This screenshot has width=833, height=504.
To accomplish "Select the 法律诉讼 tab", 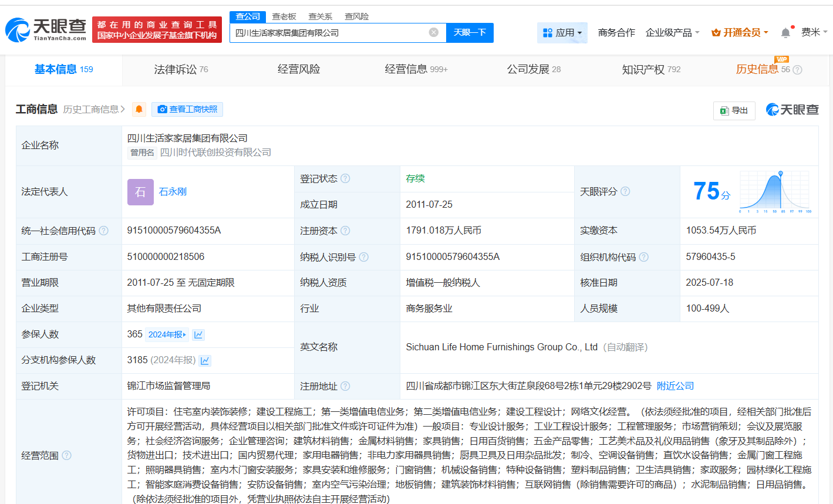I will (x=181, y=69).
